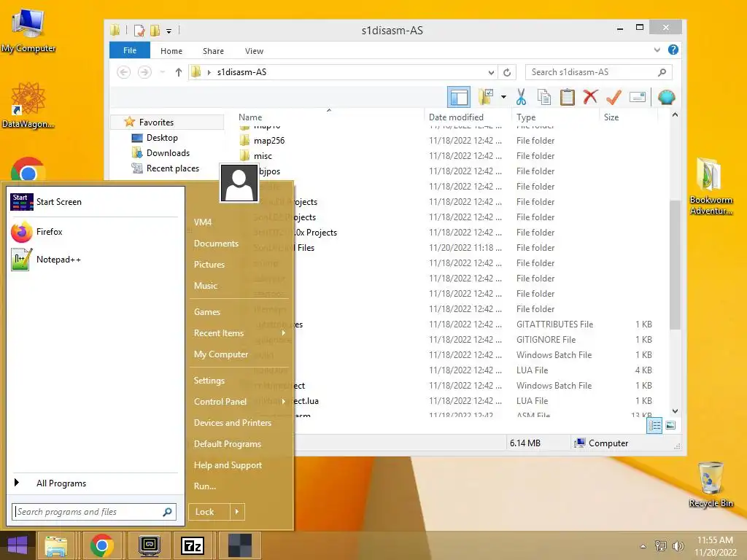Click scroll down arrow in file list

click(675, 411)
